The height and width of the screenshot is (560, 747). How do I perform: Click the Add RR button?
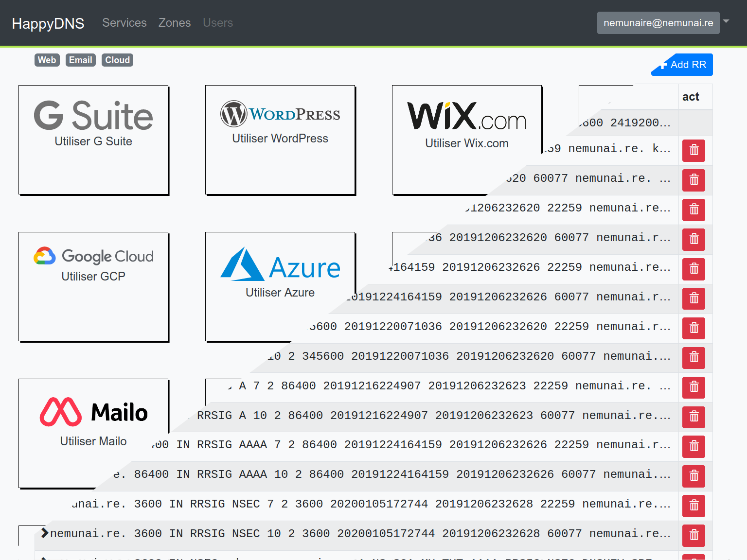(682, 65)
